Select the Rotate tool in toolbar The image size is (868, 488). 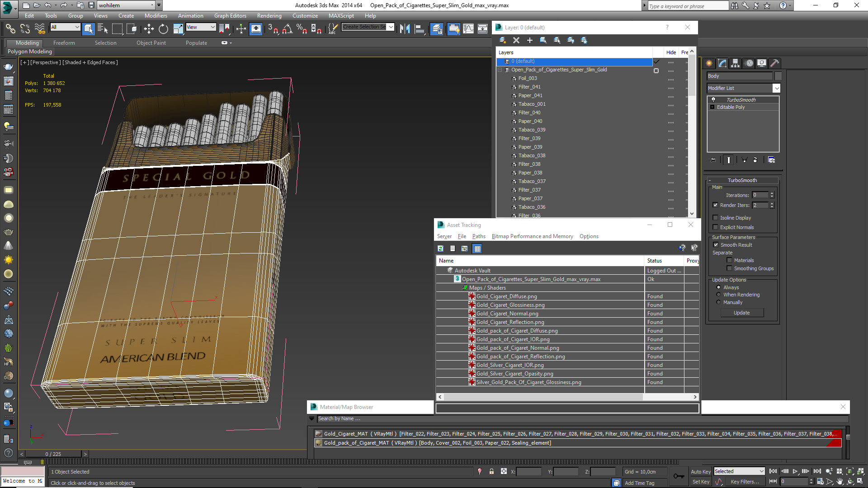(x=163, y=29)
